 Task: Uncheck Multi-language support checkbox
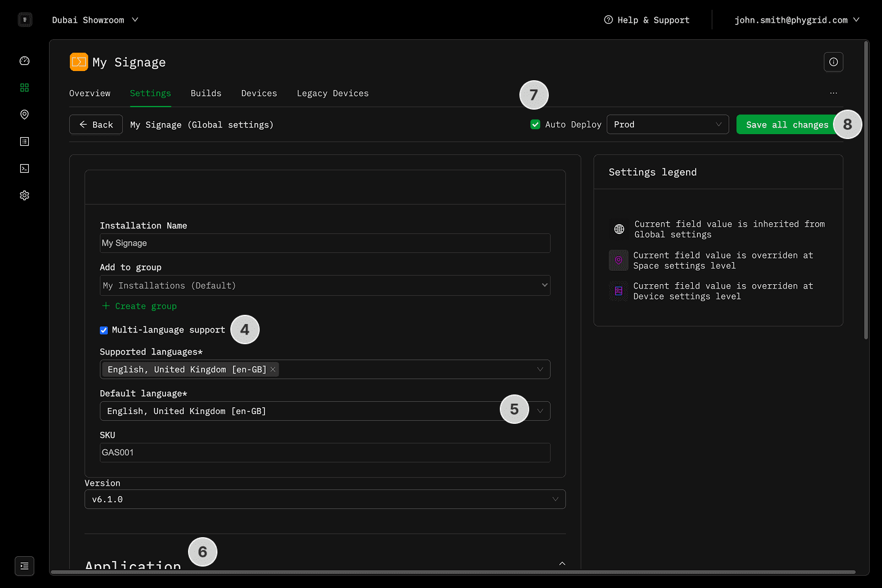coord(104,330)
